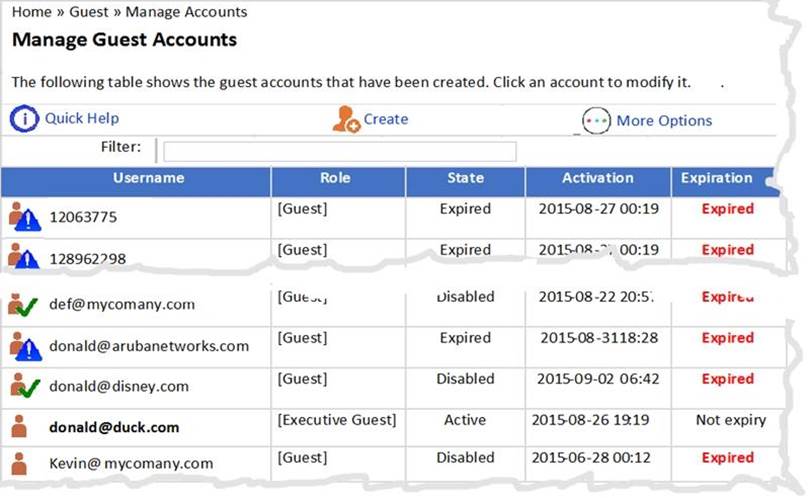Click warning user icon for 12063775
The image size is (812, 498).
coord(23,217)
